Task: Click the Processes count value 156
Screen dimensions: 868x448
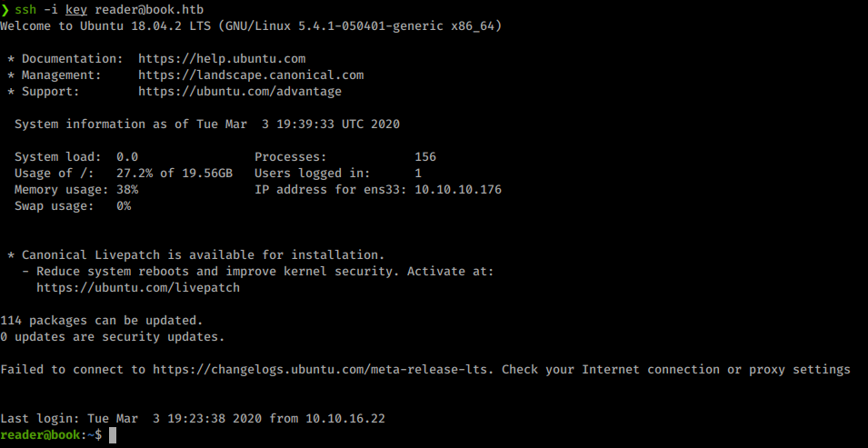Action: coord(425,157)
